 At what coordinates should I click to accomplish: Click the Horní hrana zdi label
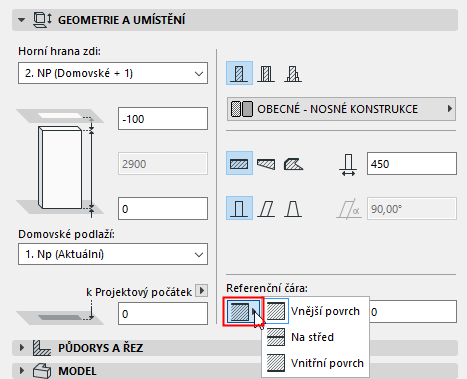click(59, 51)
